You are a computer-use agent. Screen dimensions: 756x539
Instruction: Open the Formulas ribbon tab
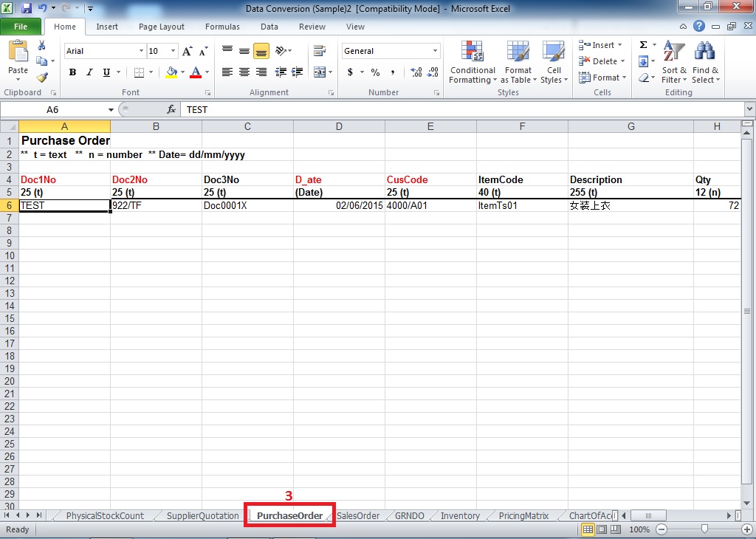coord(222,27)
